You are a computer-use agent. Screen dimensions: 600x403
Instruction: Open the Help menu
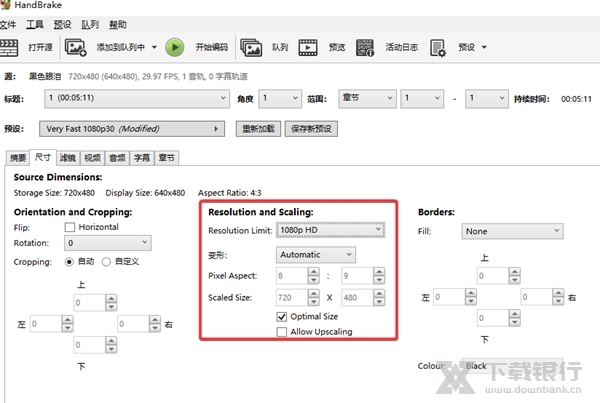coord(117,25)
